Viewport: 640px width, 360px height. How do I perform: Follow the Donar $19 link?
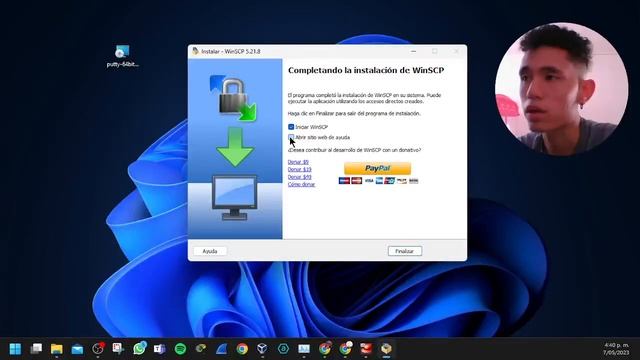tap(300, 169)
